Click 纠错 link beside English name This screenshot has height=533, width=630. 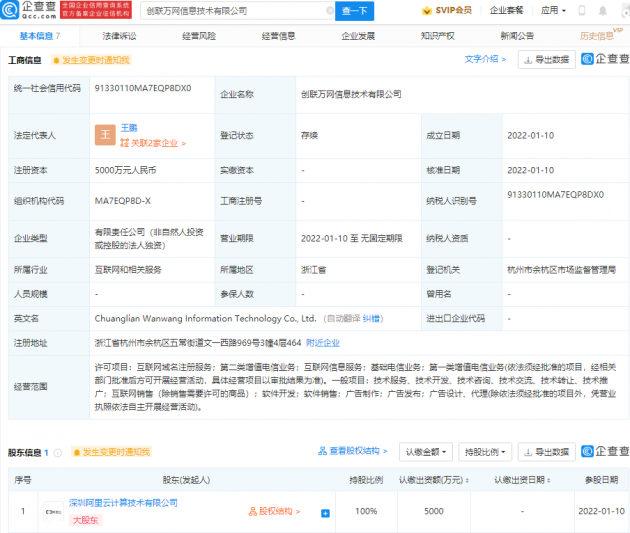371,319
